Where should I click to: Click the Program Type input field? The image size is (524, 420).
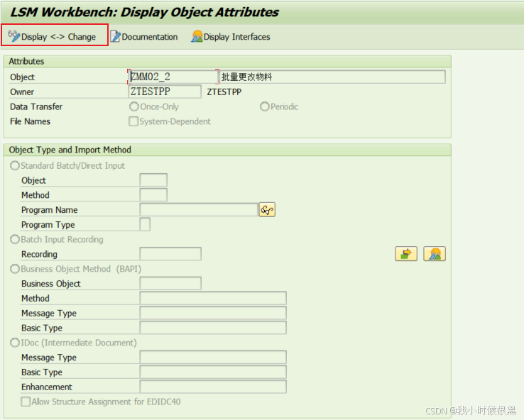[145, 224]
